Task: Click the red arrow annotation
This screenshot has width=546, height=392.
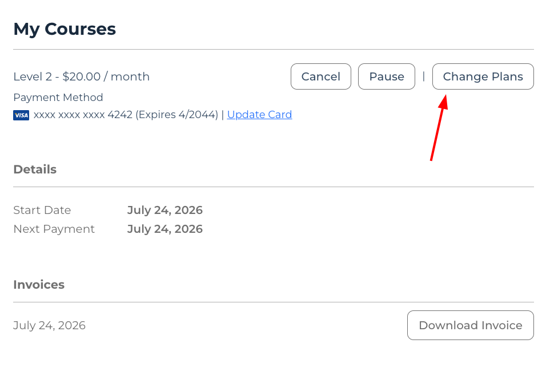Action: [439, 128]
